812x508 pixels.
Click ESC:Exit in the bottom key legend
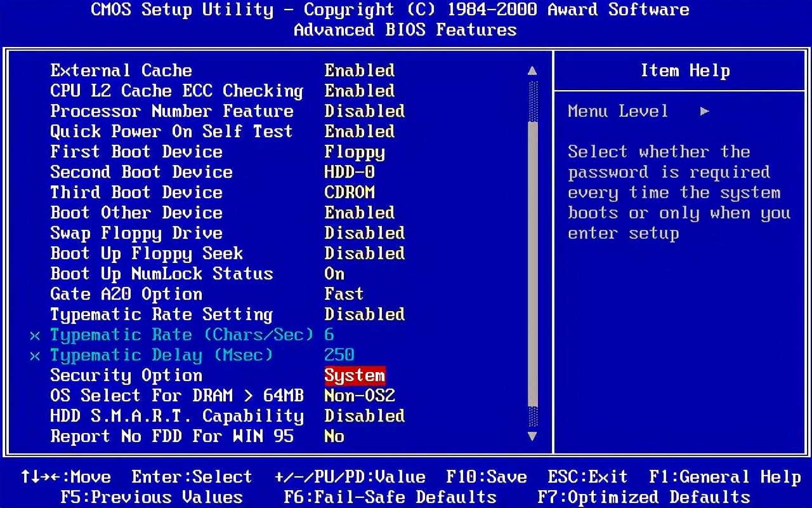pos(587,477)
